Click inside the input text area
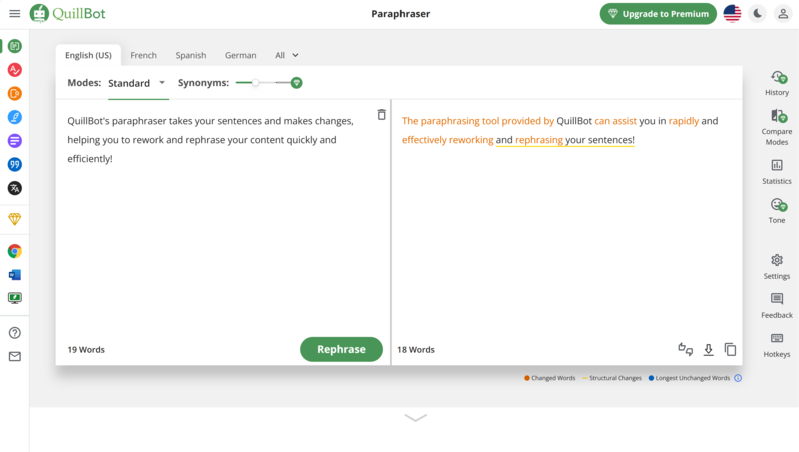The image size is (799, 452). point(220,230)
